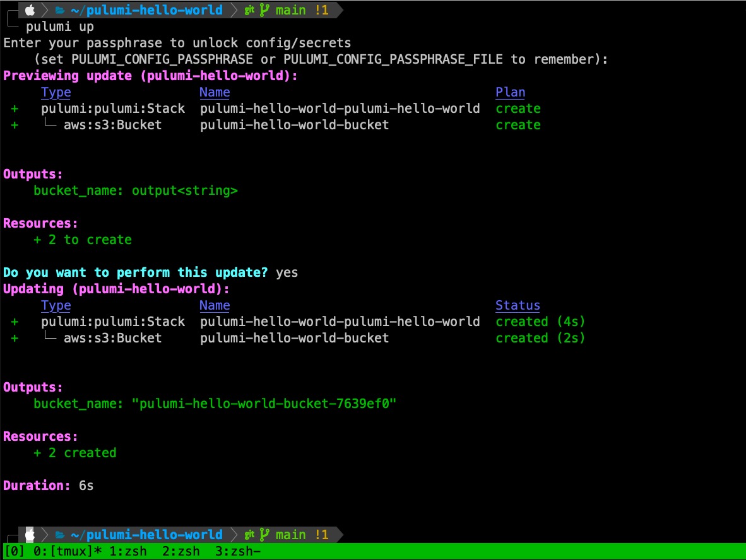Screen dimensions: 746x560
Task: Click the "Resources:" heading above "+ 2 to create"
Action: (x=41, y=223)
